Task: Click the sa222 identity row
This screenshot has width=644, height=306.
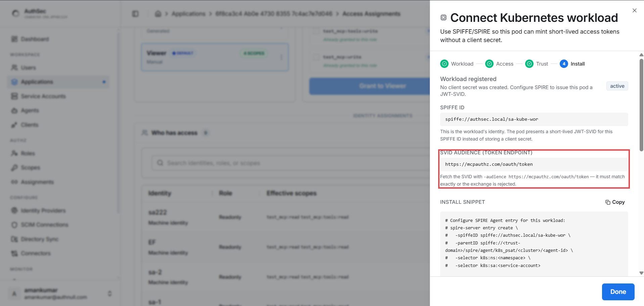Action: tap(285, 217)
